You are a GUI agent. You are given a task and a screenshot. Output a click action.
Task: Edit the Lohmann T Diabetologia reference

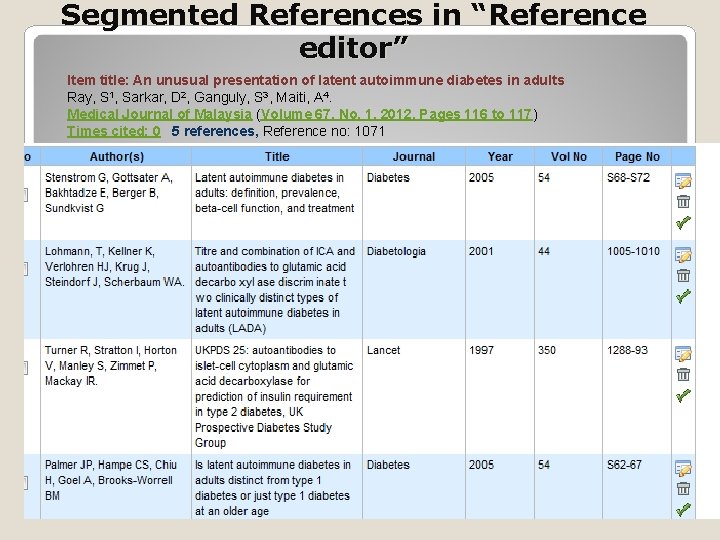tap(683, 255)
